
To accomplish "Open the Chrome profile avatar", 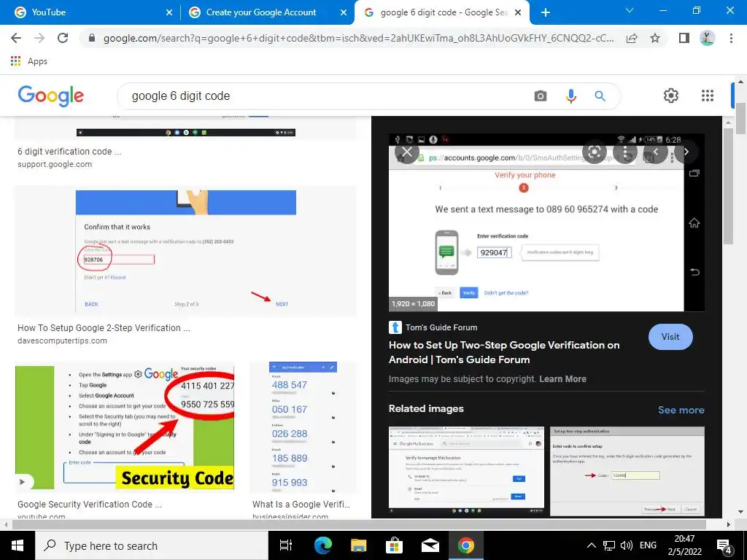I will pyautogui.click(x=707, y=38).
